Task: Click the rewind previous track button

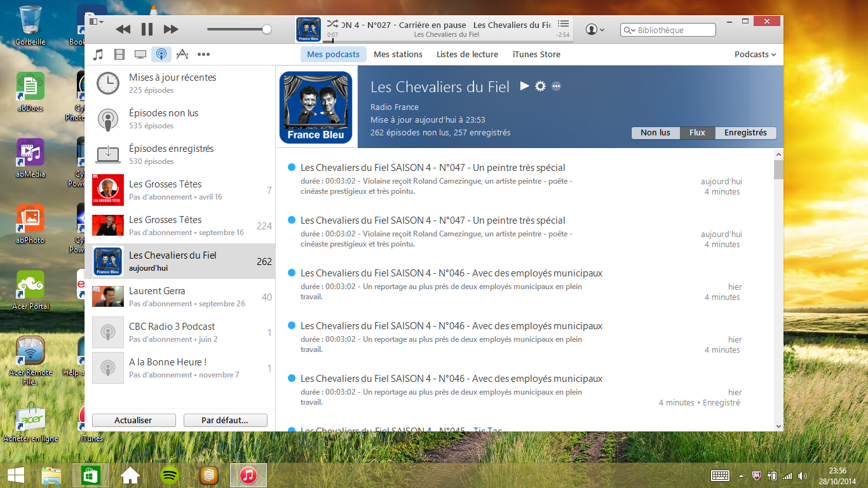Action: (123, 29)
